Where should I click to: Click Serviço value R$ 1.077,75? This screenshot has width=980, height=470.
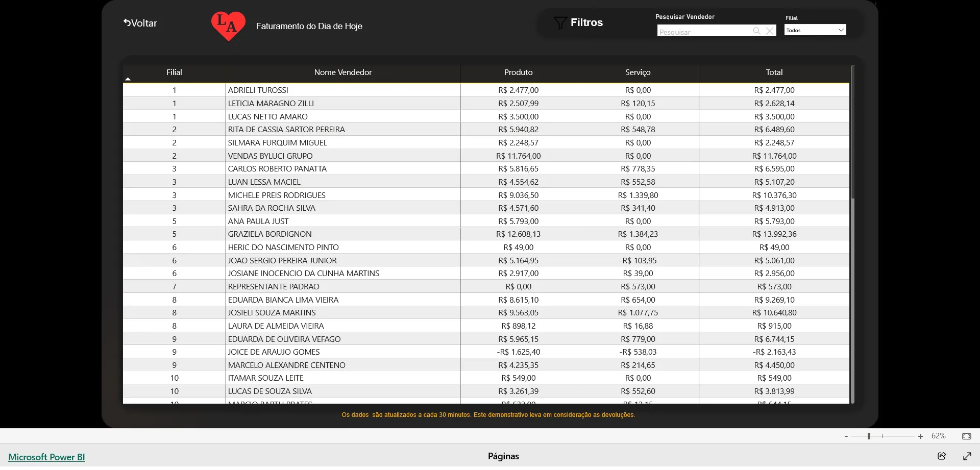638,313
